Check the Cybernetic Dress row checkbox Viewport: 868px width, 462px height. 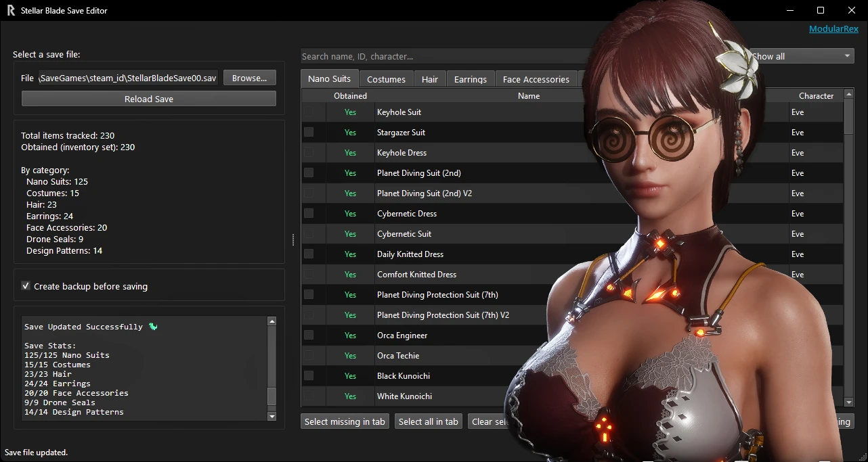309,214
